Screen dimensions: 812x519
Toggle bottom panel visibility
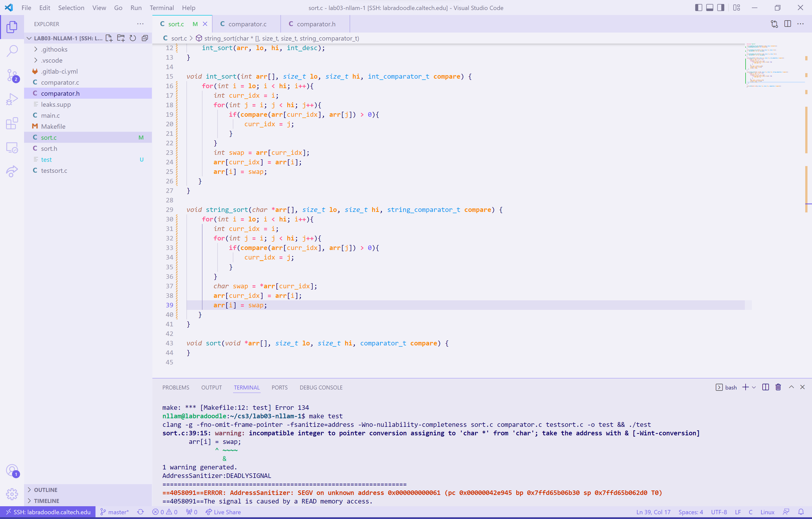coord(709,8)
